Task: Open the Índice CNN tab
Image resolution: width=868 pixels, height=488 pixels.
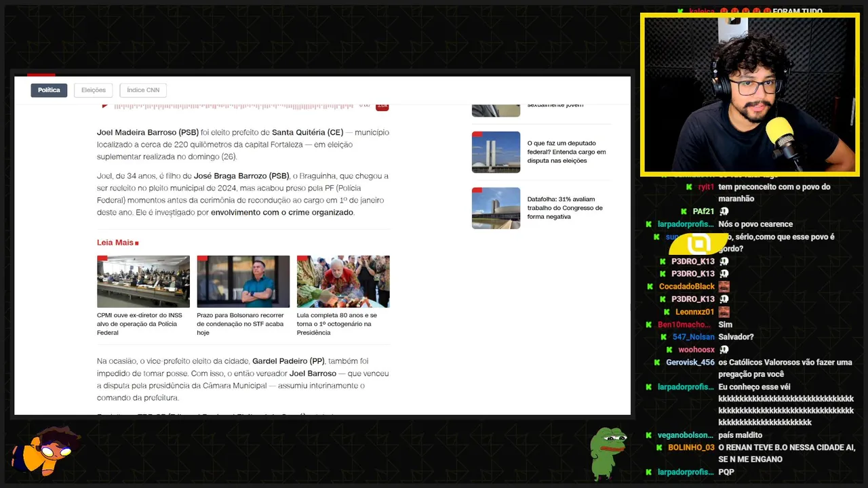Action: tap(143, 90)
